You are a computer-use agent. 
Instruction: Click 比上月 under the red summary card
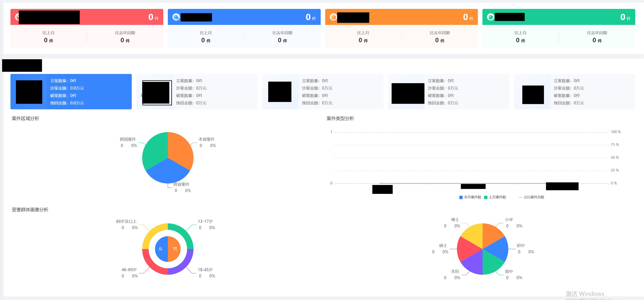[48, 33]
